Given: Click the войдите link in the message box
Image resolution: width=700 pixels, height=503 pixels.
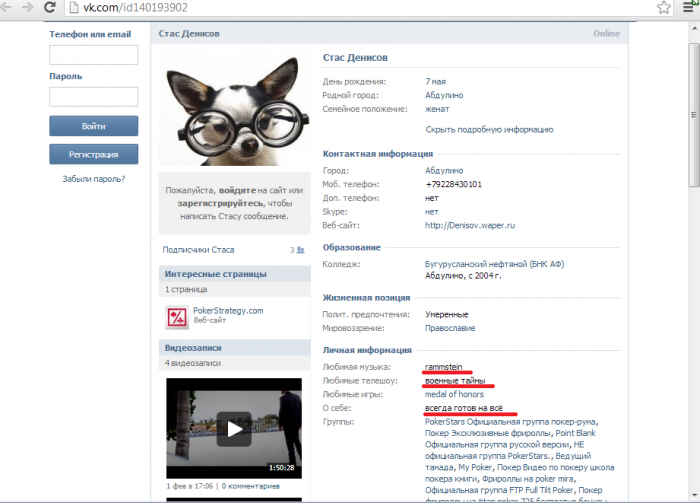Looking at the screenshot, I should point(238,190).
